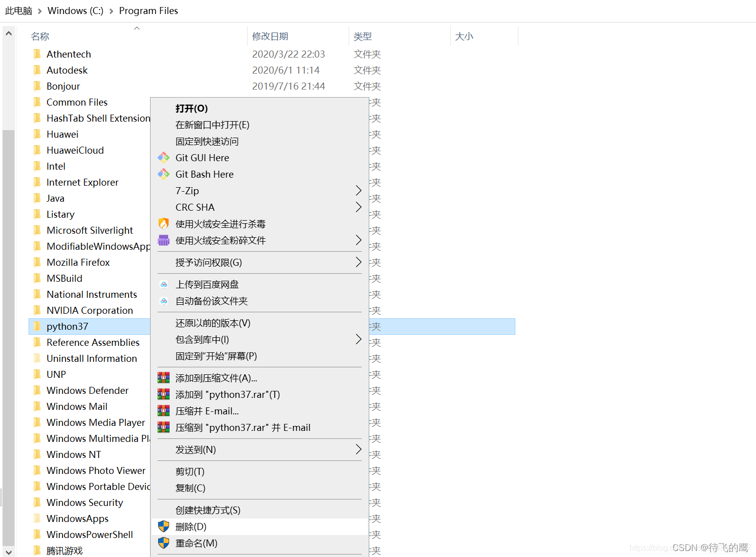Screen dimensions: 756x557
Task: Click the Git GUI Here icon
Action: [164, 158]
